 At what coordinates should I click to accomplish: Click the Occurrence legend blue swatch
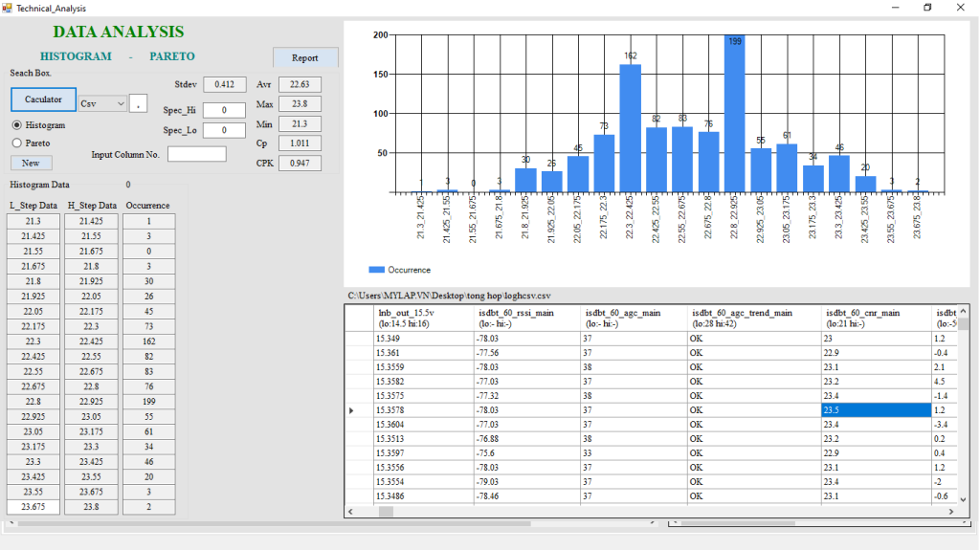pyautogui.click(x=376, y=270)
